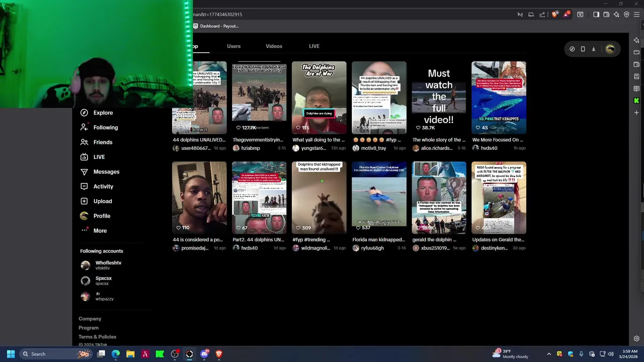Open File Explorer from the taskbar
This screenshot has width=644, height=362.
pyautogui.click(x=130, y=354)
